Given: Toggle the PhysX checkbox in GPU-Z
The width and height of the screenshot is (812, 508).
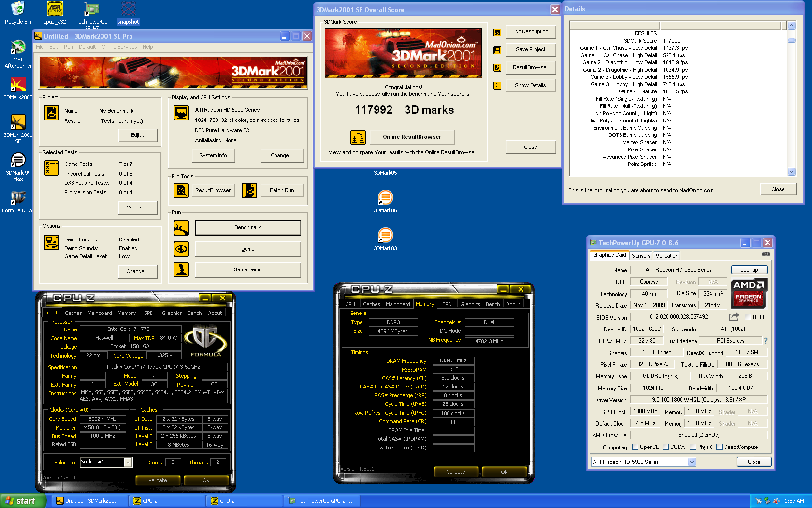Looking at the screenshot, I should [693, 447].
